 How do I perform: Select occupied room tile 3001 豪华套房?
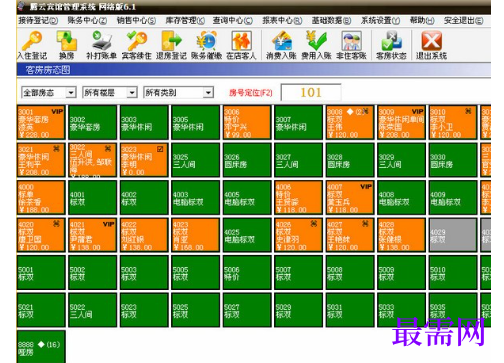pos(41,122)
